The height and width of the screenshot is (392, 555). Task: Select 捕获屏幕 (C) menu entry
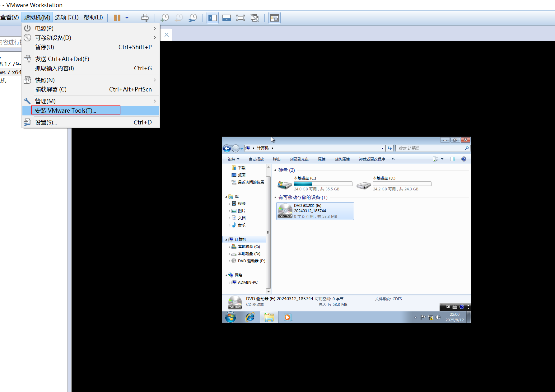[x=91, y=89]
